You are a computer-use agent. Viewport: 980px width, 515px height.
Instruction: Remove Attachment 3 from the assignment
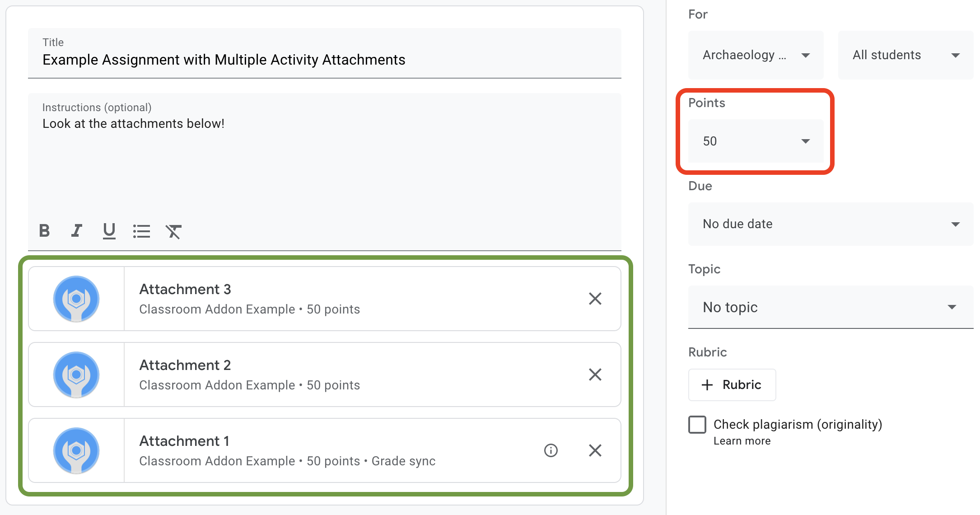[595, 298]
